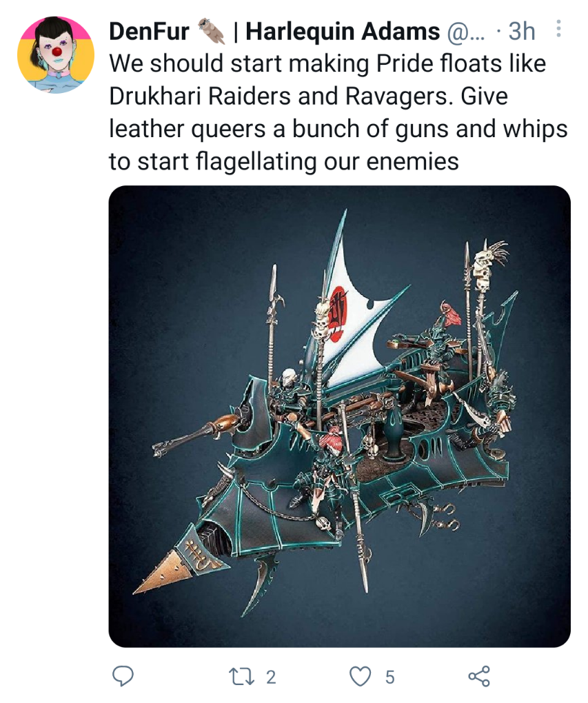Screen dimensions: 588x703
Task: Click the retweet count of 2
Action: [271, 677]
